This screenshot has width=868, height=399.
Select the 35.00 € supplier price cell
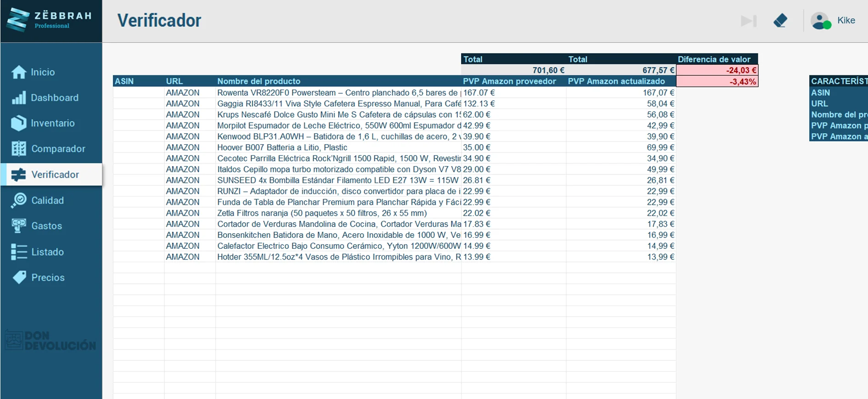pos(514,147)
